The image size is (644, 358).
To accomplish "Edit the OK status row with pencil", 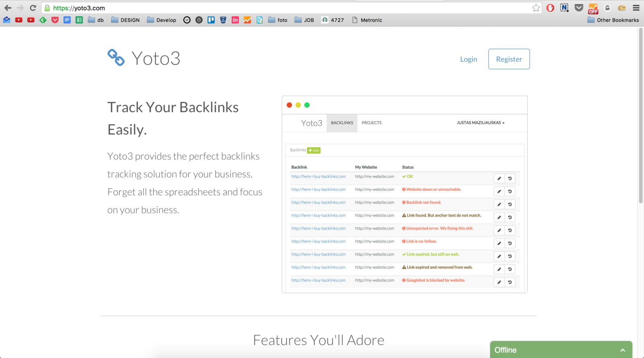I will [499, 179].
